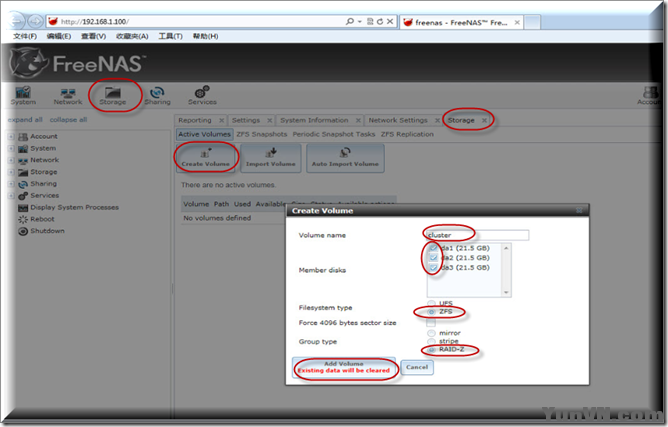The width and height of the screenshot is (668, 427).
Task: Click the Import Volume button
Action: pyautogui.click(x=271, y=158)
